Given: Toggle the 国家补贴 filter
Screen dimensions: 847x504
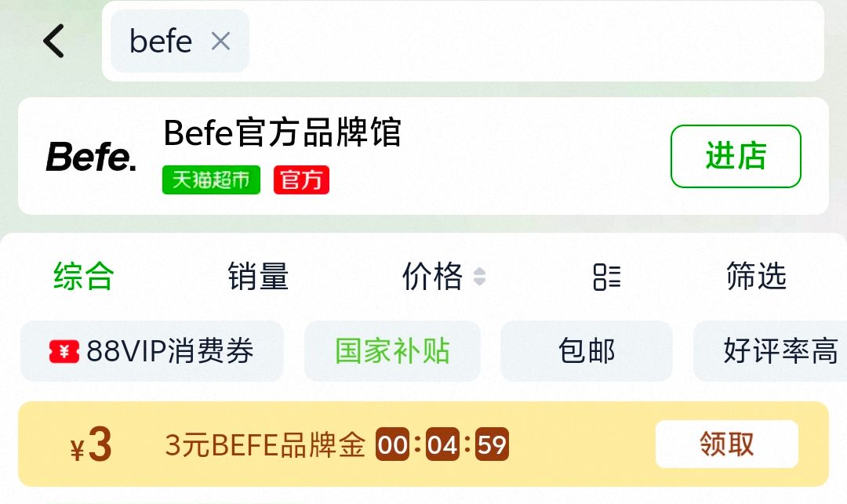Looking at the screenshot, I should [x=392, y=351].
